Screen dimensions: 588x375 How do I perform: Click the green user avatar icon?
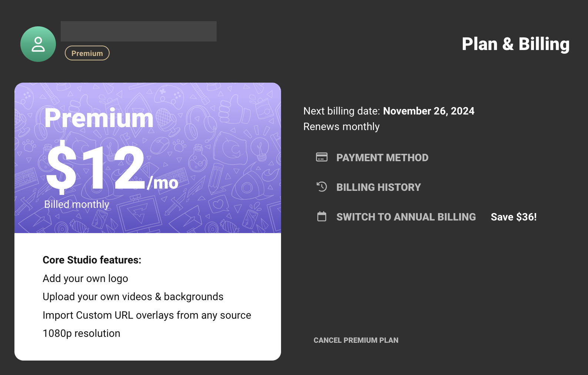pyautogui.click(x=38, y=44)
